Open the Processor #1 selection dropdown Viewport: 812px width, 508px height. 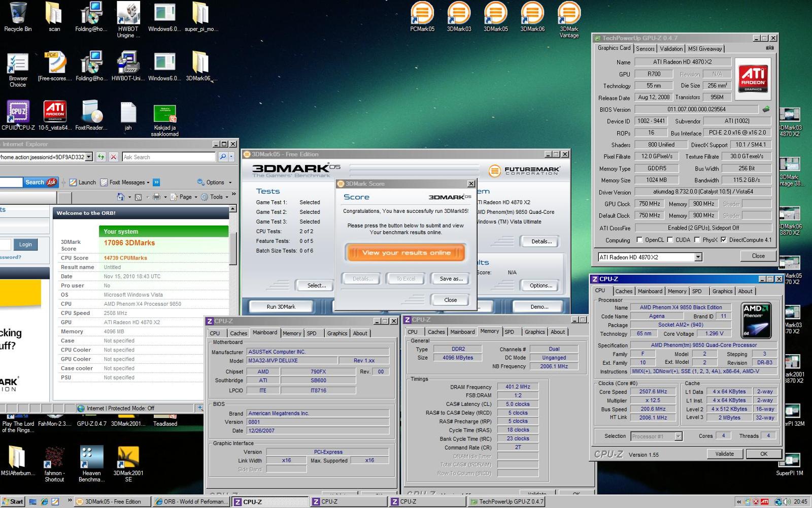coord(678,436)
